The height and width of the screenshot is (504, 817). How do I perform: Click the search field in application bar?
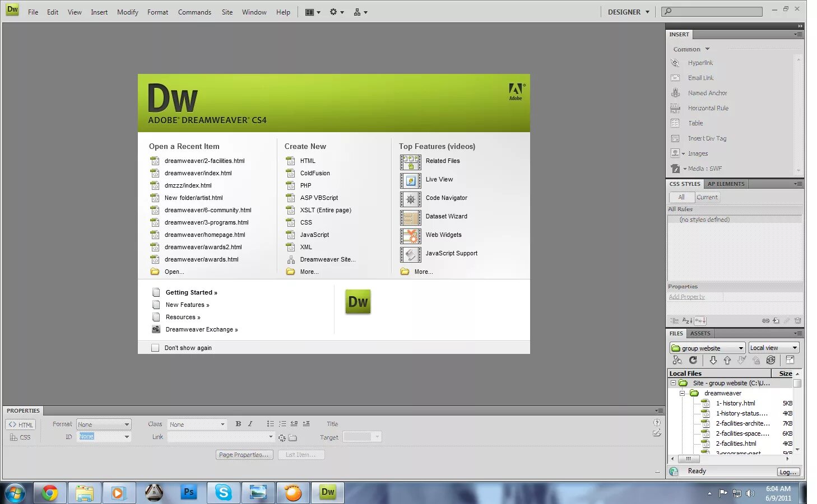tap(712, 11)
